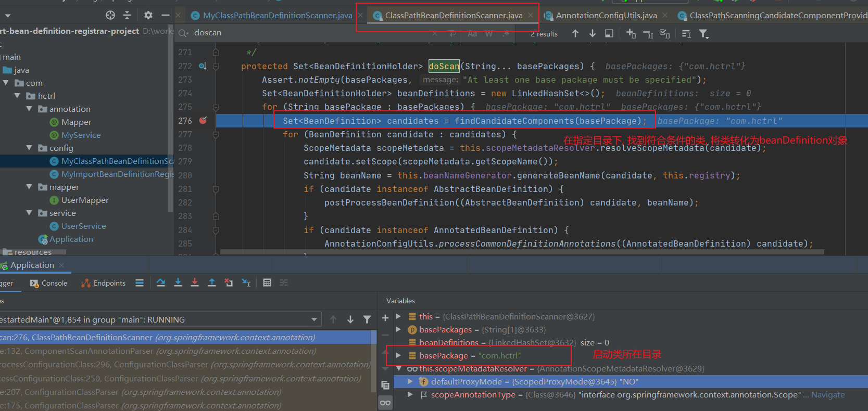Click Navigate link for scopeAnnotationType
868x411 pixels.
click(828, 394)
